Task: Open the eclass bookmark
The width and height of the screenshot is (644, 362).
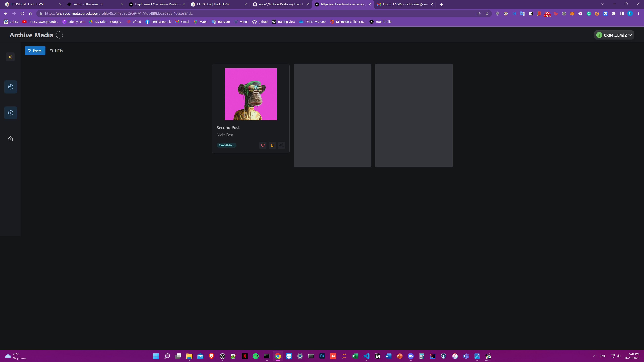Action: (11, 22)
